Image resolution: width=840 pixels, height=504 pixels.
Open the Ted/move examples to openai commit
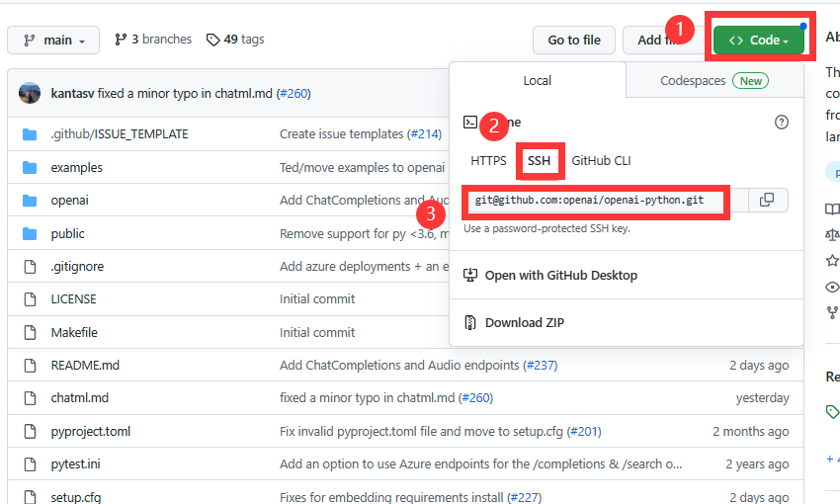point(362,168)
